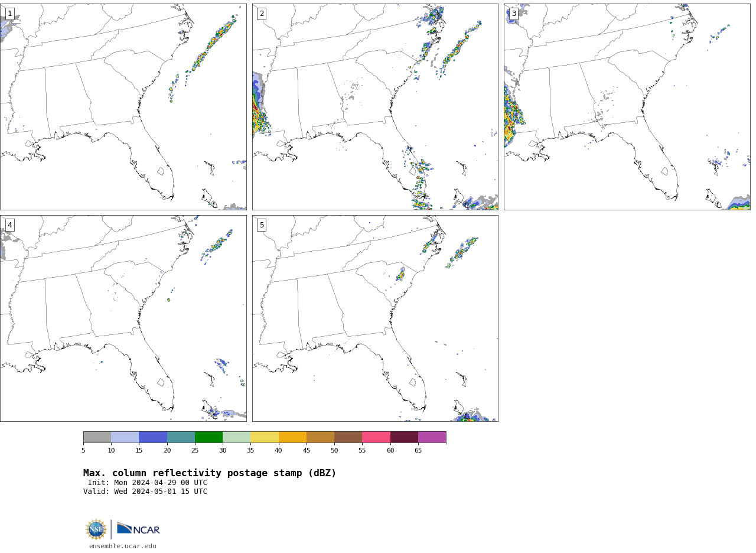Click the orange 40-45 dBZ swatch
The width and height of the screenshot is (756, 553).
[x=292, y=437]
